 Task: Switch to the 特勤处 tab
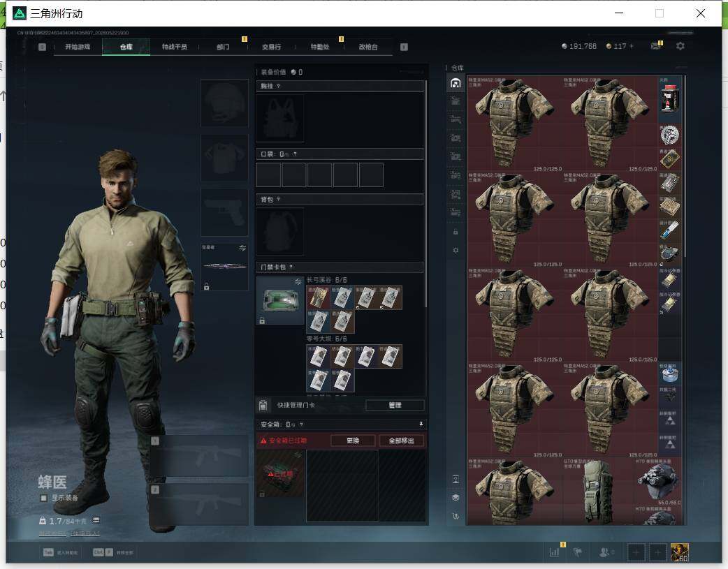pyautogui.click(x=320, y=47)
